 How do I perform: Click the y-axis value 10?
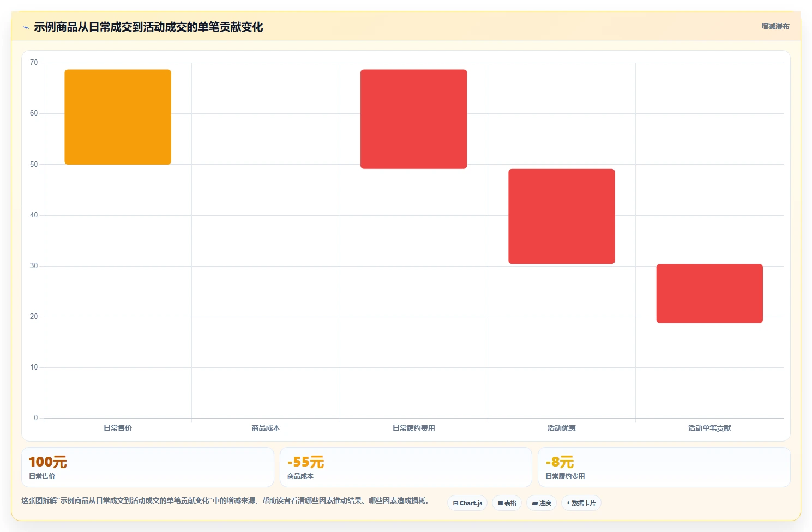click(x=34, y=367)
